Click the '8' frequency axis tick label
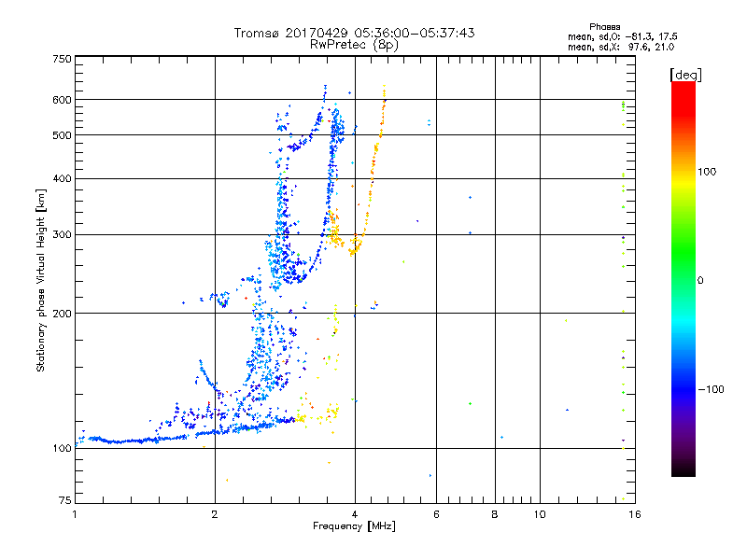Screen dimensions: 747x560 coord(495,514)
